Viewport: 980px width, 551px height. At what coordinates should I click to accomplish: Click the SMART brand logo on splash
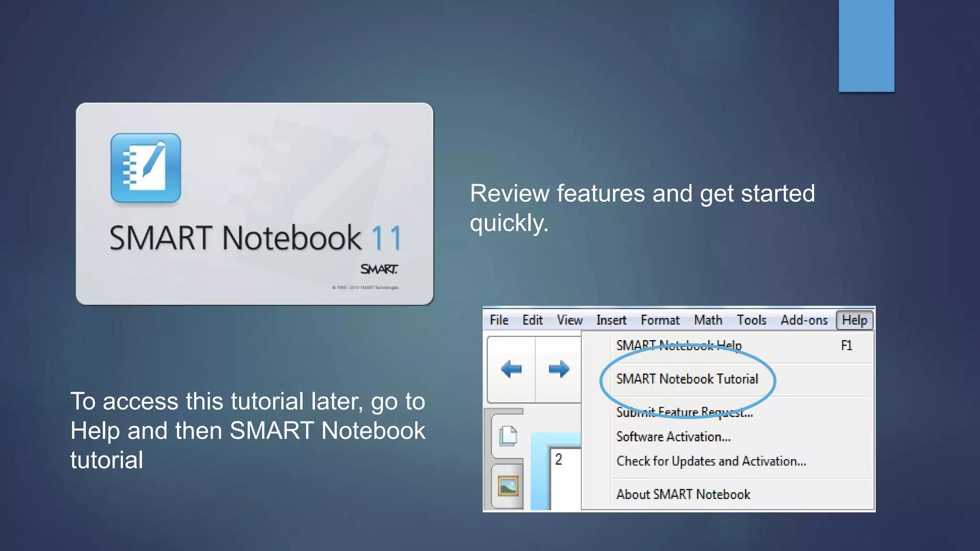pos(379,269)
